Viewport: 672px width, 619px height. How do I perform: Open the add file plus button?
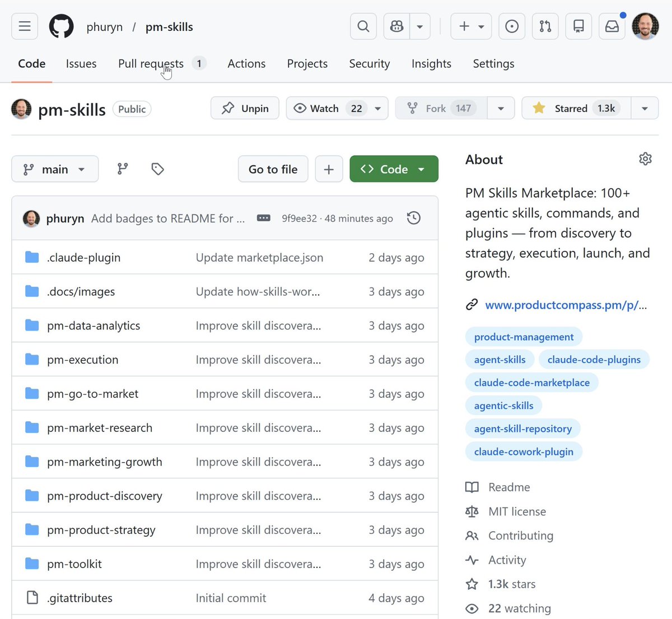pyautogui.click(x=329, y=169)
